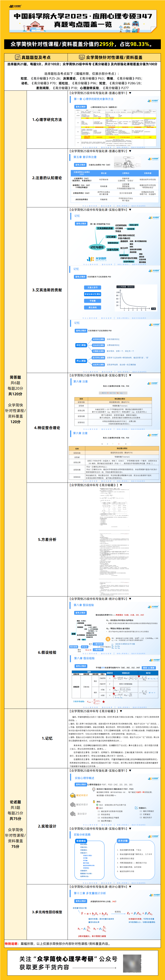Open the 实验分析思路 slide
This screenshot has width=165, height=980.
click(x=115, y=858)
